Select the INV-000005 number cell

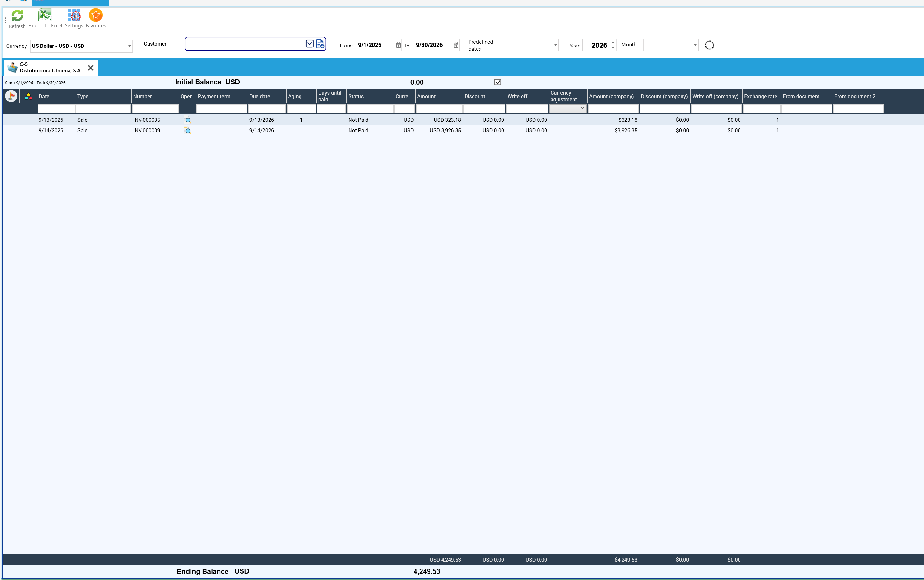click(147, 120)
